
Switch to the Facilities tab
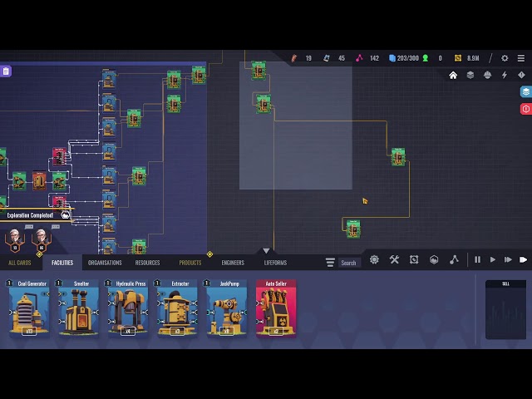62,263
